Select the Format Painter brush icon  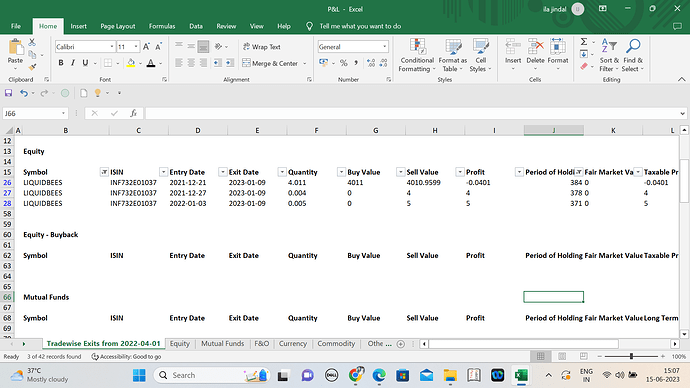(x=32, y=67)
